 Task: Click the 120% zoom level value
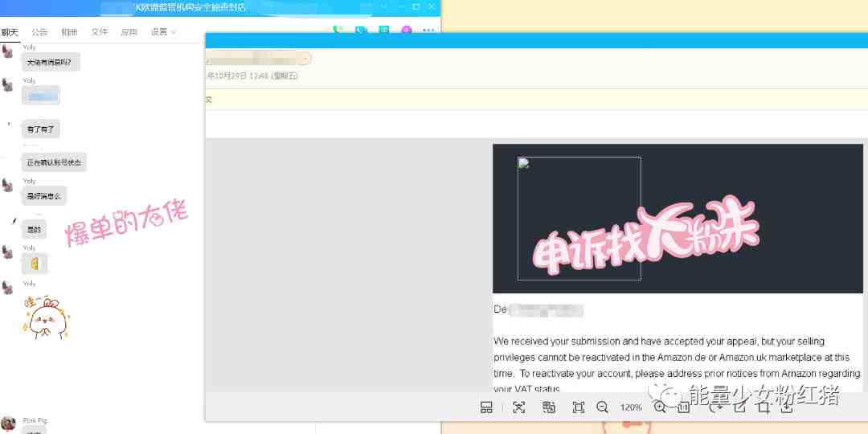(631, 408)
